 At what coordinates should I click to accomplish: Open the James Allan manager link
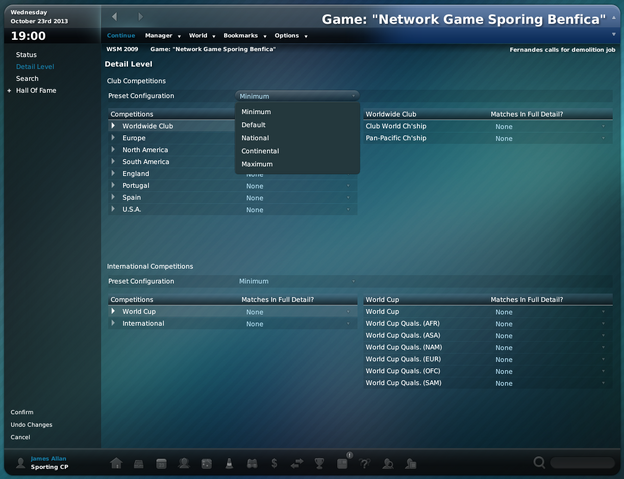pyautogui.click(x=48, y=458)
